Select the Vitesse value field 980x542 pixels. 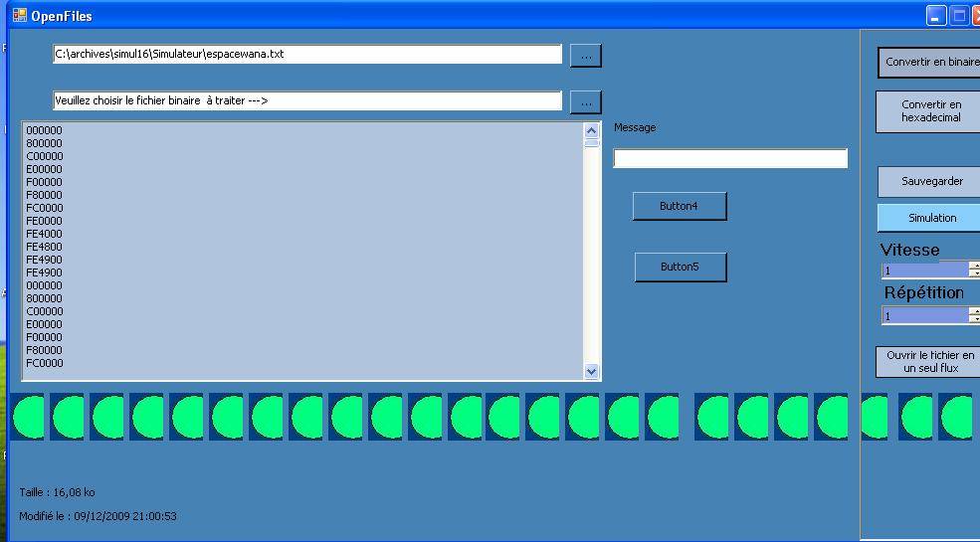[925, 271]
